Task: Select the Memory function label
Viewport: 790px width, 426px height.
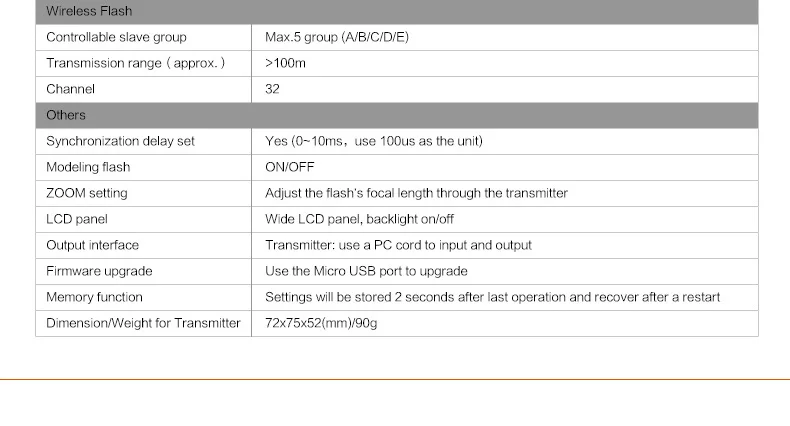Action: pos(94,297)
